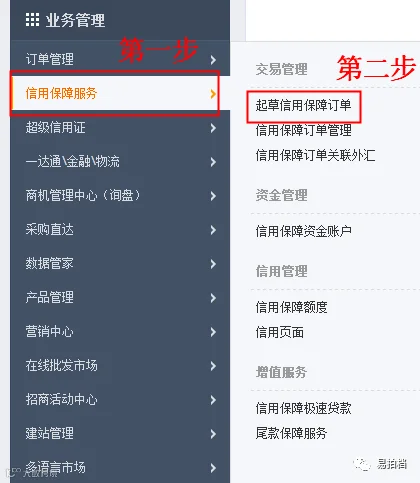Click the 起草信用保障订单 link
The width and height of the screenshot is (420, 483).
(303, 106)
